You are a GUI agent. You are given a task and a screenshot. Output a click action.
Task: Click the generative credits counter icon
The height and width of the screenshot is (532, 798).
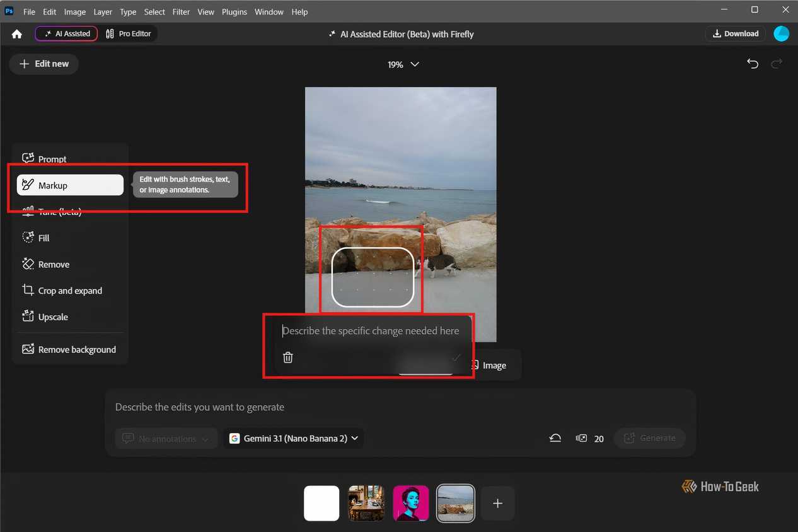pos(581,439)
